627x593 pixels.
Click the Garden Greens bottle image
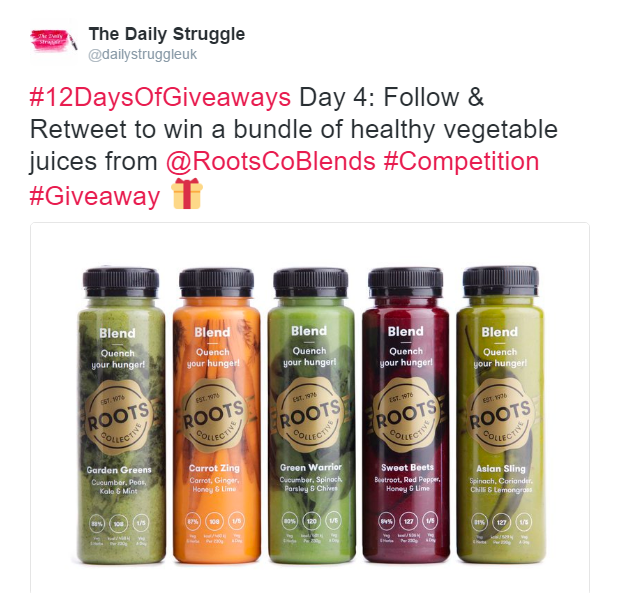(x=121, y=415)
